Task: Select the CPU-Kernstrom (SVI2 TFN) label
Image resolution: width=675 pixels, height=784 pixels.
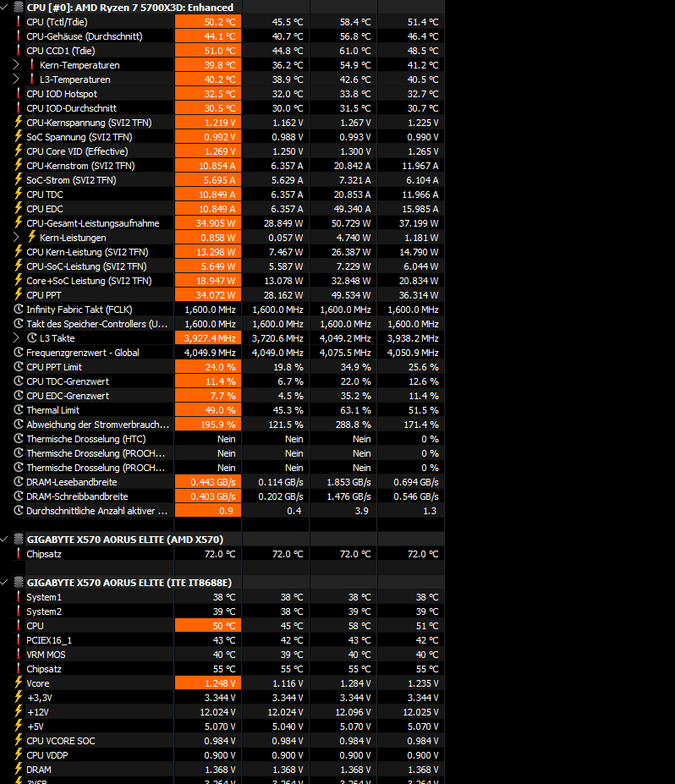Action: pyautogui.click(x=80, y=166)
